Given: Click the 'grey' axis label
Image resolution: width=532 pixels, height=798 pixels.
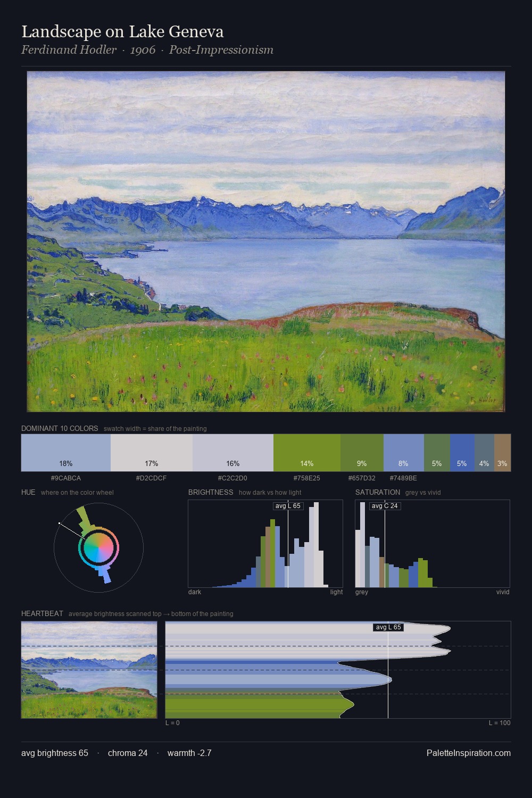Looking at the screenshot, I should point(362,592).
